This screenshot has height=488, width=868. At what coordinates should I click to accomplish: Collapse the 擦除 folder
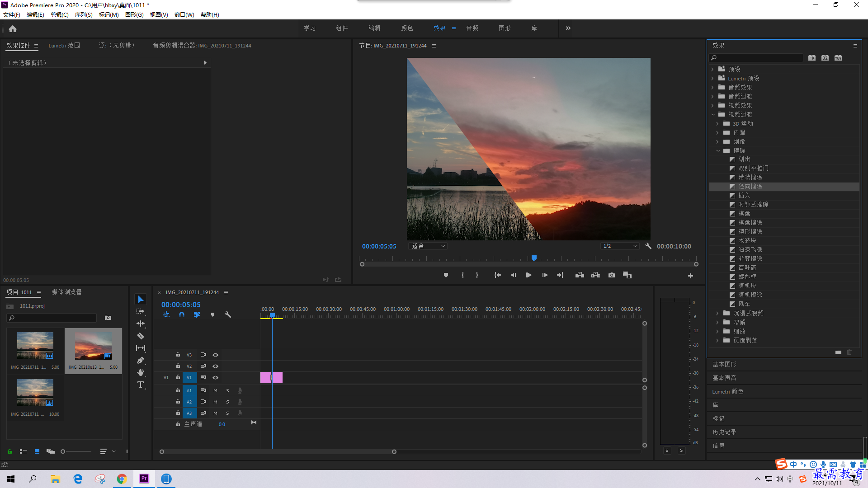pos(718,150)
